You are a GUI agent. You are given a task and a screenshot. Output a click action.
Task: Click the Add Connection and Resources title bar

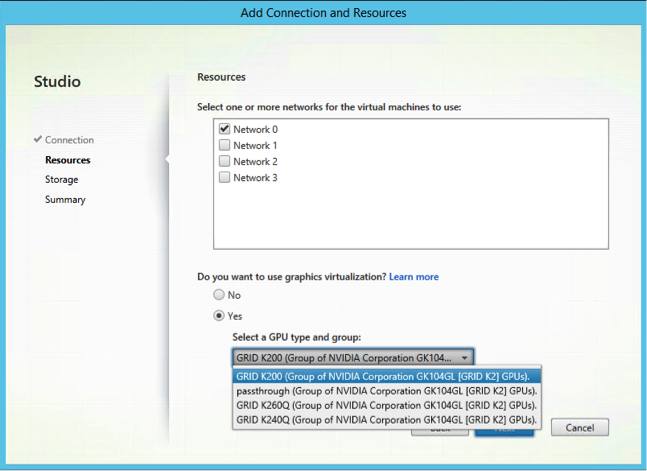pos(323,13)
